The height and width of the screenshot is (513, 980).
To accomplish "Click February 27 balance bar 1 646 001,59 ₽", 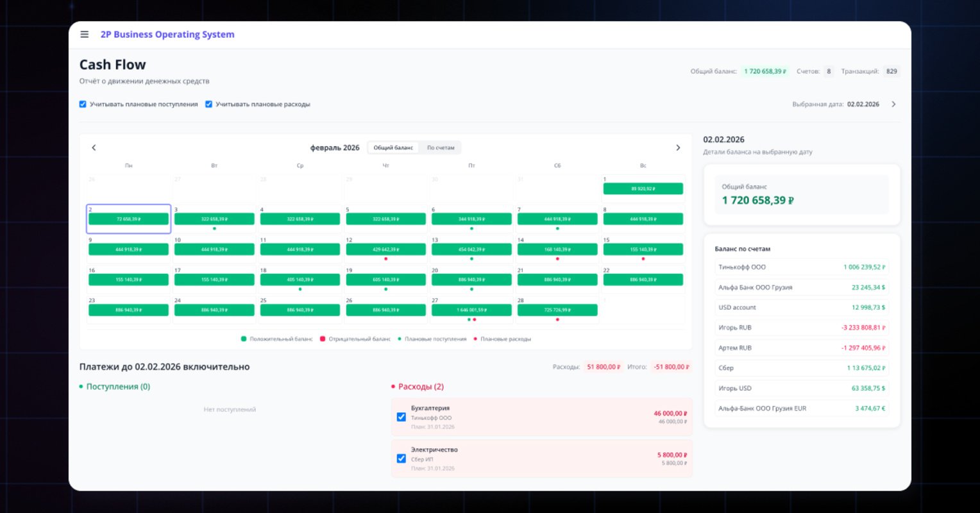I will click(471, 310).
